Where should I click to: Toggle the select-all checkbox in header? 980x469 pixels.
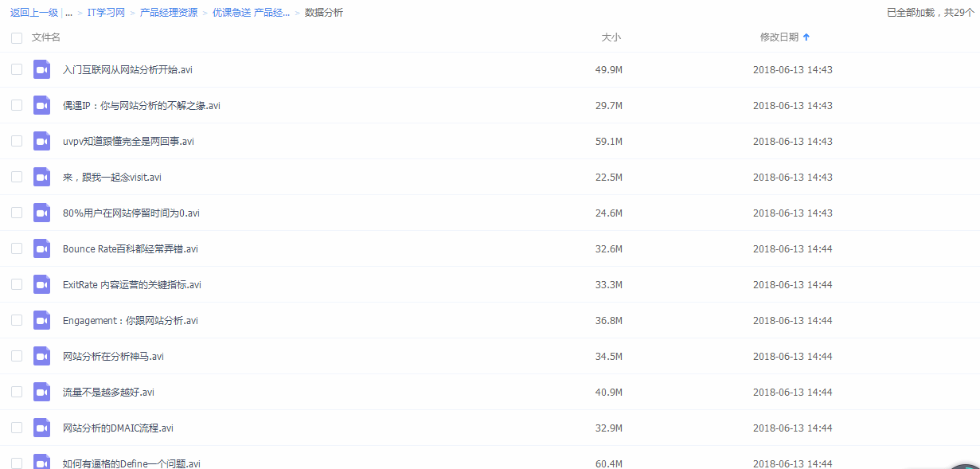coord(17,38)
